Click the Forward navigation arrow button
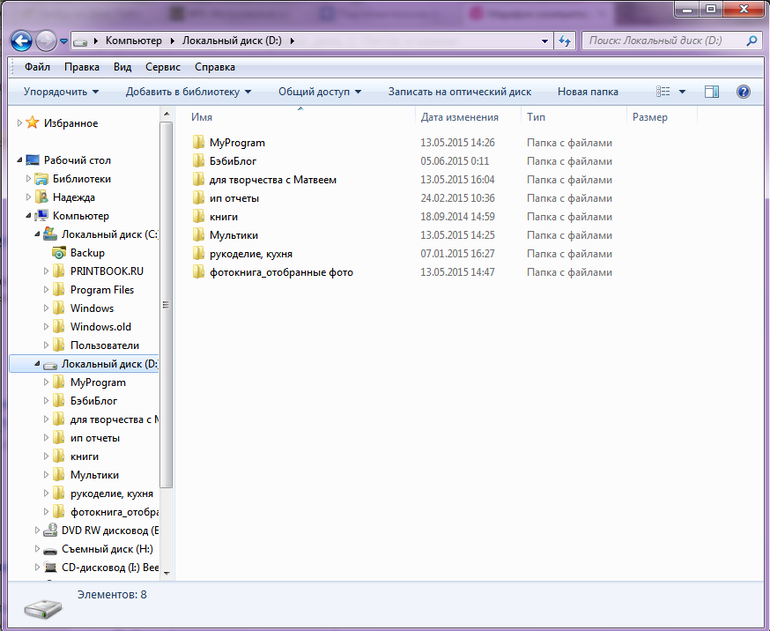 (47, 41)
